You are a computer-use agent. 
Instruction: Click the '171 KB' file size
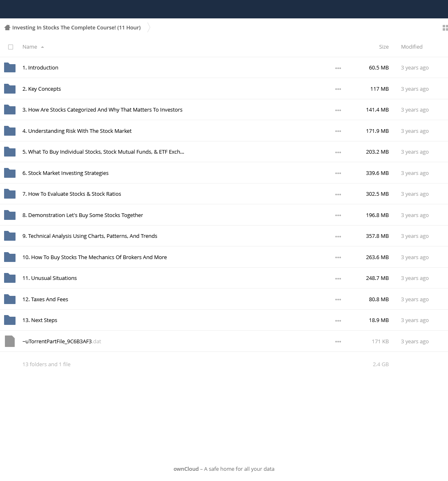pos(380,341)
